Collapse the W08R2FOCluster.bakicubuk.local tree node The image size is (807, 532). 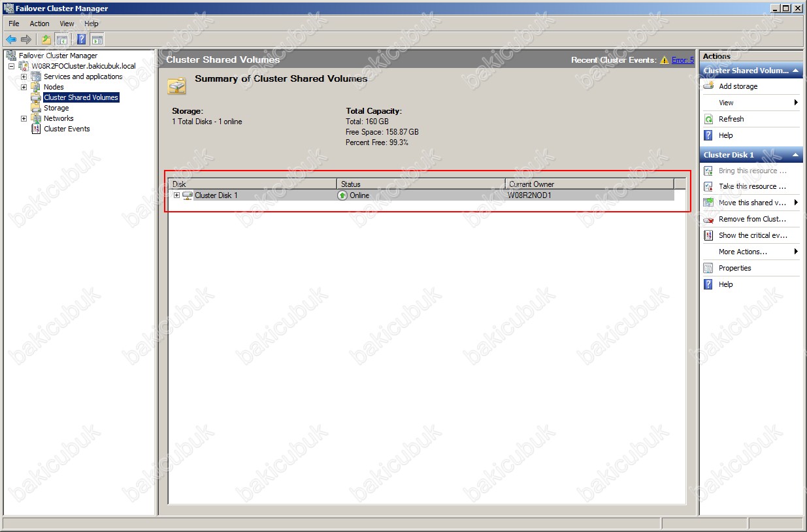coord(11,66)
